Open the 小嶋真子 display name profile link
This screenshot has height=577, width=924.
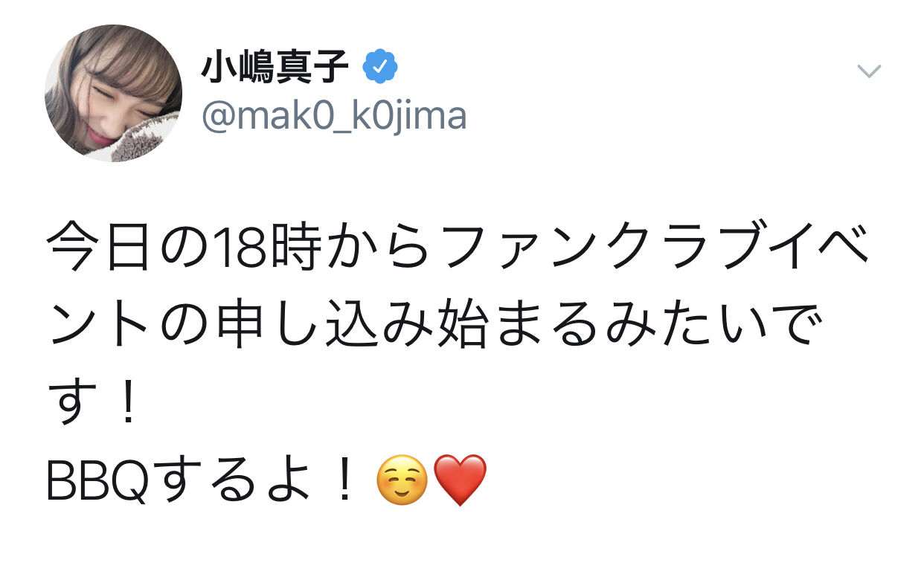(275, 69)
